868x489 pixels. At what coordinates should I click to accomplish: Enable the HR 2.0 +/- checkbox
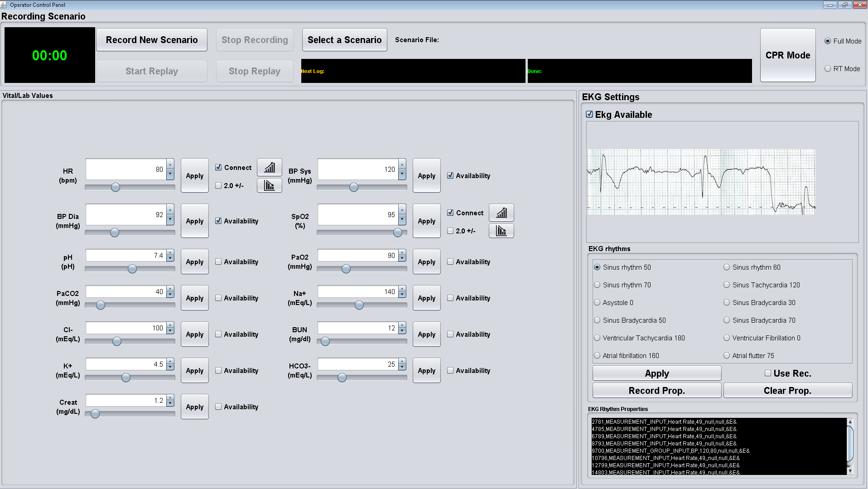coord(218,185)
